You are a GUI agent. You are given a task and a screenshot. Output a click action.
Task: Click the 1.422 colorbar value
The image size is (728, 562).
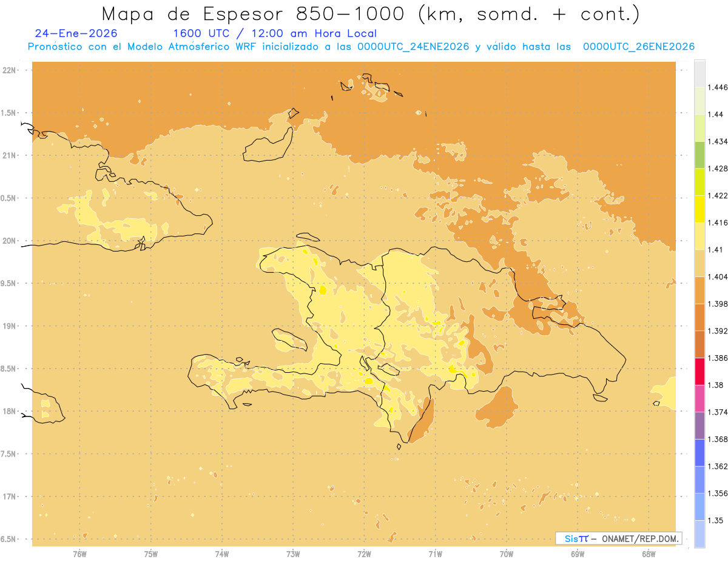718,195
